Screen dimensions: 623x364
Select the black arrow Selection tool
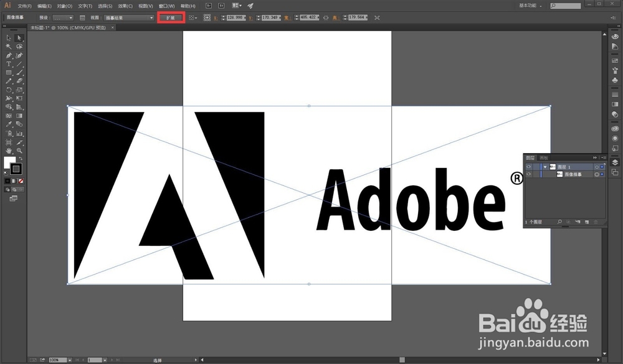coord(9,38)
